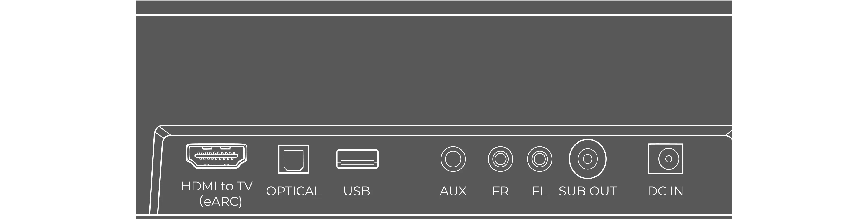Viewport: 868px width, 220px height.
Task: Click the FR text label
Action: coord(500,191)
